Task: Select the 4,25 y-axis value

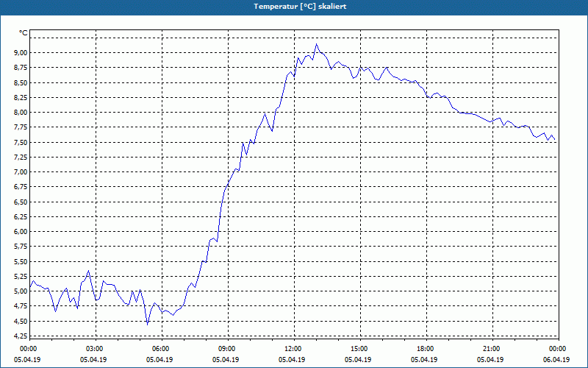Action: [x=21, y=336]
